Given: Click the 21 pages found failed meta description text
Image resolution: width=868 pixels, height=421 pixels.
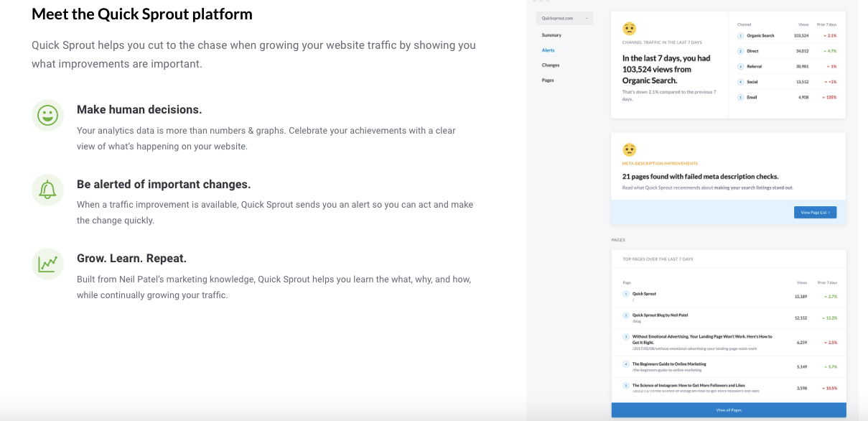Looking at the screenshot, I should coord(700,176).
